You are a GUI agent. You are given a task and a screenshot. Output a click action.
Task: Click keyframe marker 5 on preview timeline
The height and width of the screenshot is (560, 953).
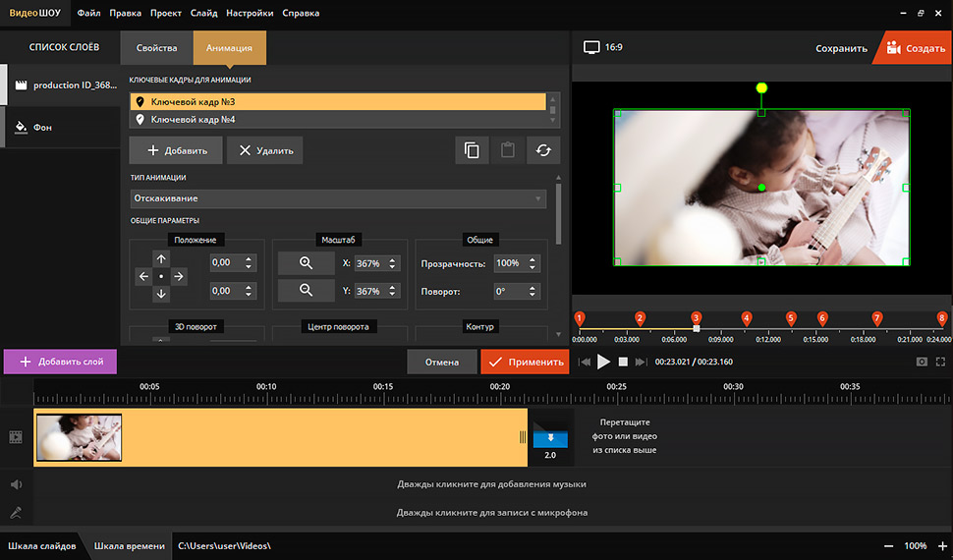tap(791, 318)
